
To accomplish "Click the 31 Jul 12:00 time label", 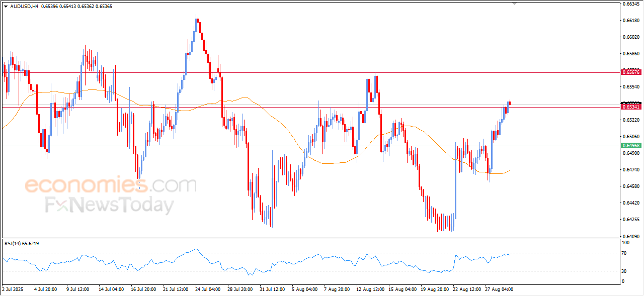I will 272,289.
